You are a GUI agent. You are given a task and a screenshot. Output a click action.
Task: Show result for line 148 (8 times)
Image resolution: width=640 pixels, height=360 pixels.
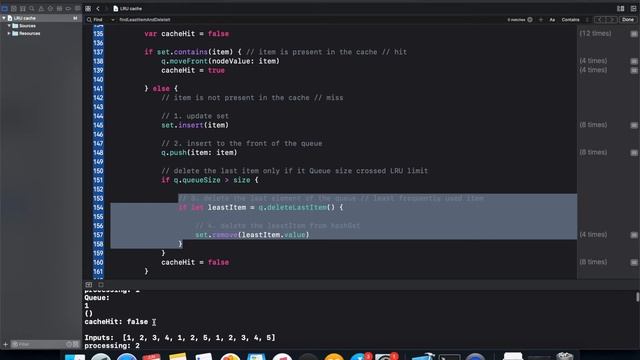pos(634,153)
